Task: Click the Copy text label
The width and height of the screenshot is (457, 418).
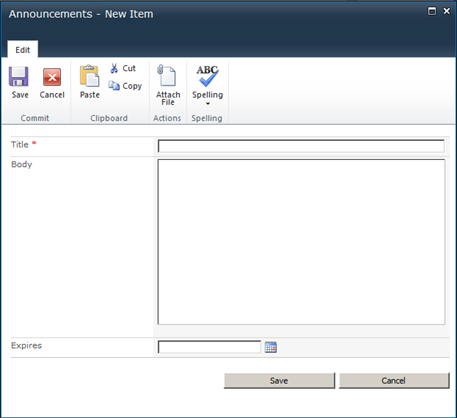Action: pos(132,86)
